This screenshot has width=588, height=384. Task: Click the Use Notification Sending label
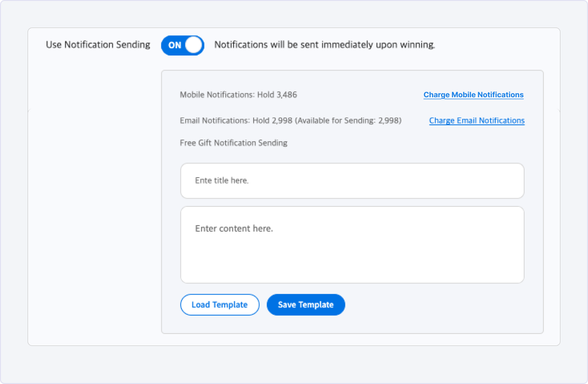(x=98, y=45)
